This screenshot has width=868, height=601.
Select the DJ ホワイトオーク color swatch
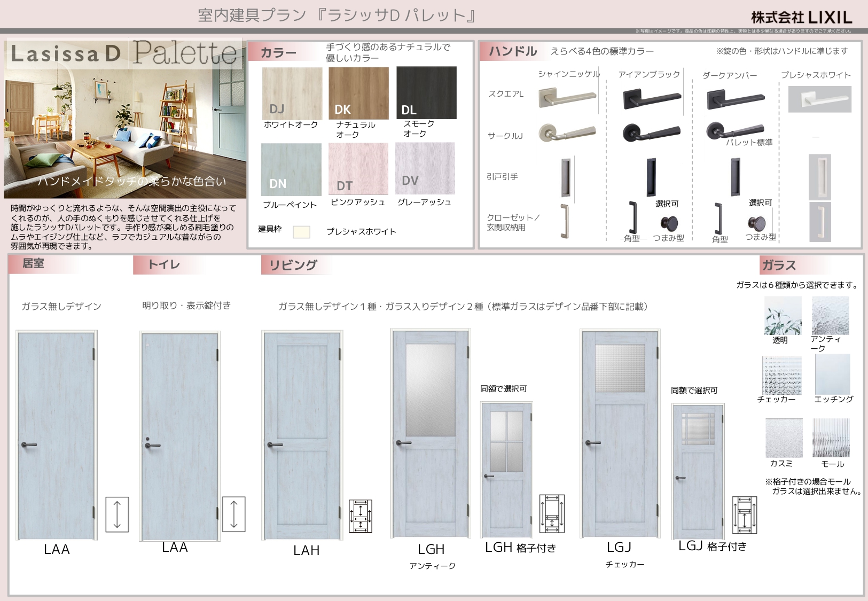pyautogui.click(x=292, y=93)
